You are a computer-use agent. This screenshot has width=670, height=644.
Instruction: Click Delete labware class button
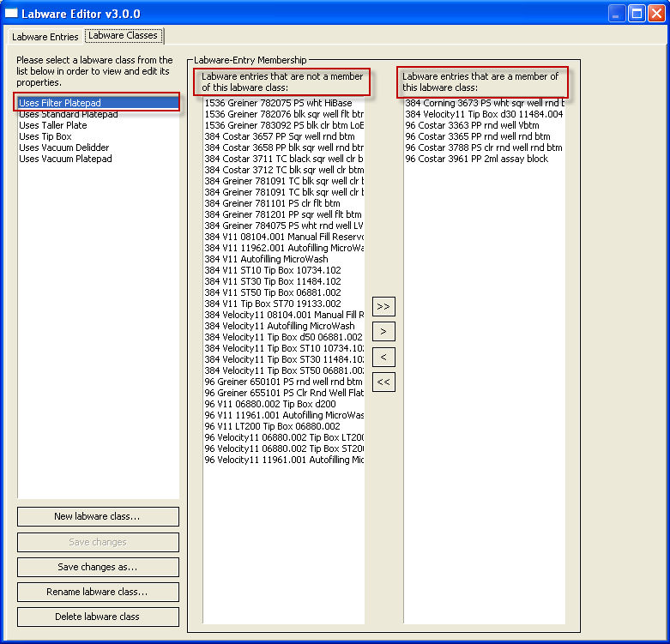pyautogui.click(x=98, y=617)
